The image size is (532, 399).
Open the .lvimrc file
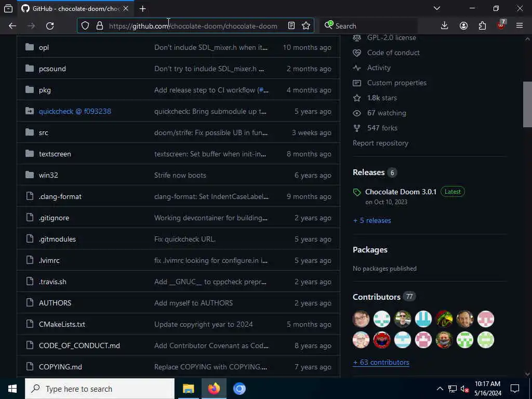pyautogui.click(x=49, y=261)
